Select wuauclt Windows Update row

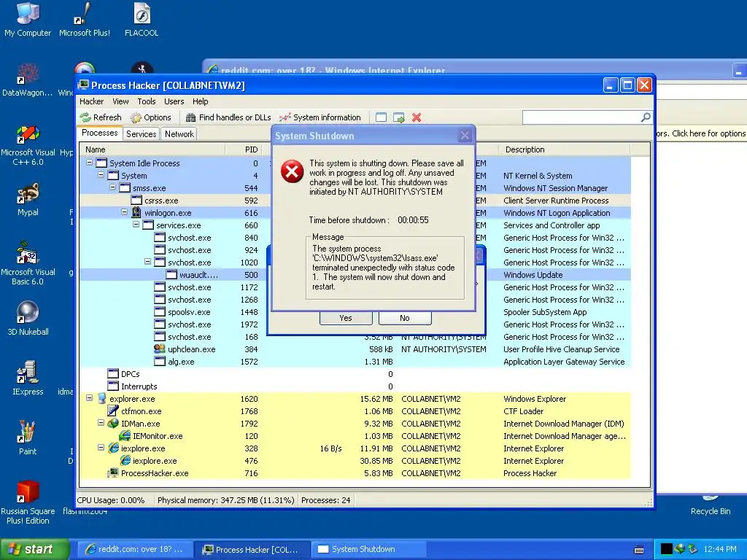(x=355, y=275)
